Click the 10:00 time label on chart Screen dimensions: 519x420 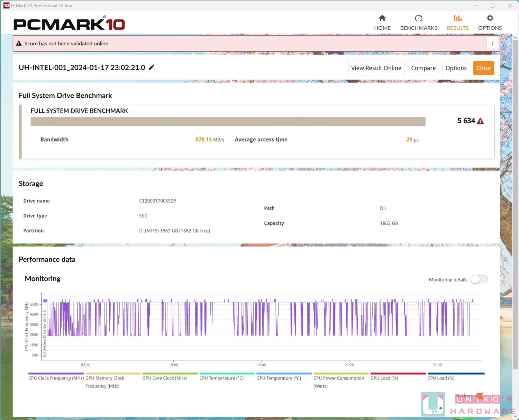[x=174, y=365]
